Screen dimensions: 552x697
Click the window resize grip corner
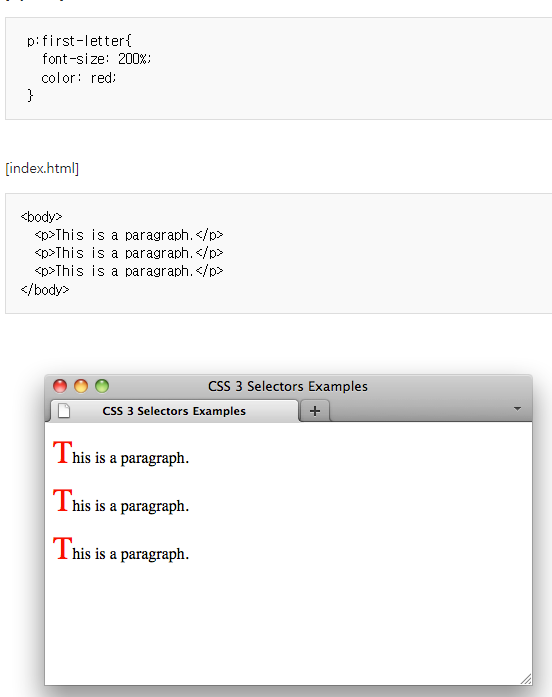[x=526, y=679]
